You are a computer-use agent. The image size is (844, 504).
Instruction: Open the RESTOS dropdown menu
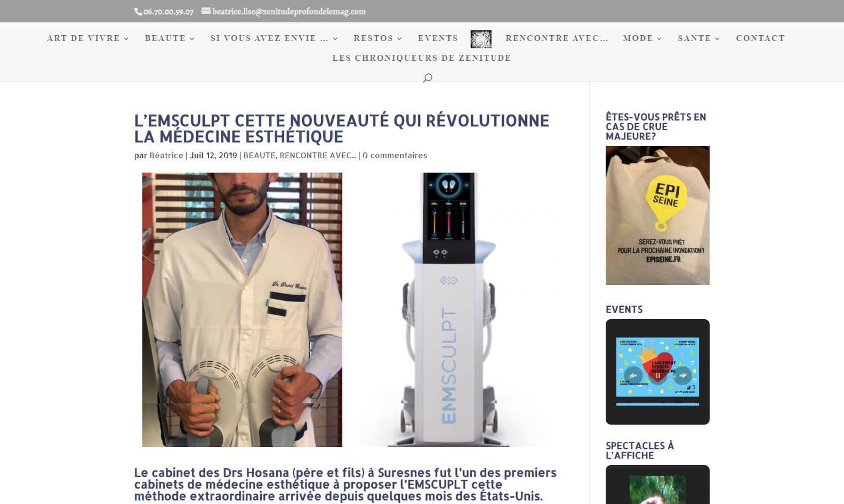[x=378, y=38]
